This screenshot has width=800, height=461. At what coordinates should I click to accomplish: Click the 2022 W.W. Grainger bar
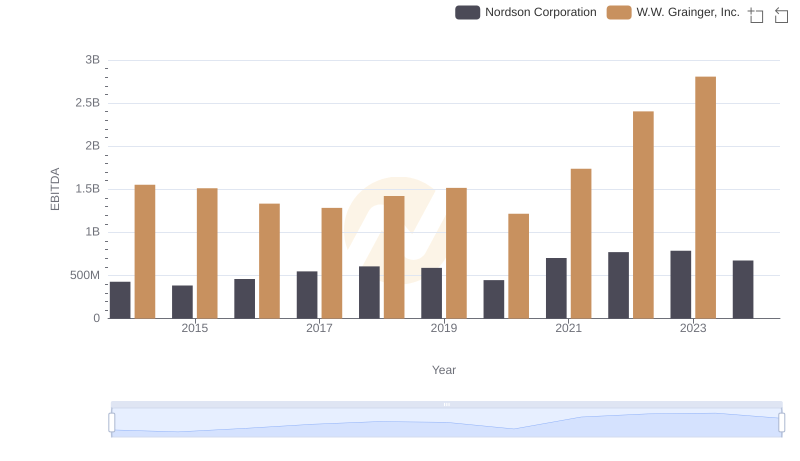coord(643,215)
